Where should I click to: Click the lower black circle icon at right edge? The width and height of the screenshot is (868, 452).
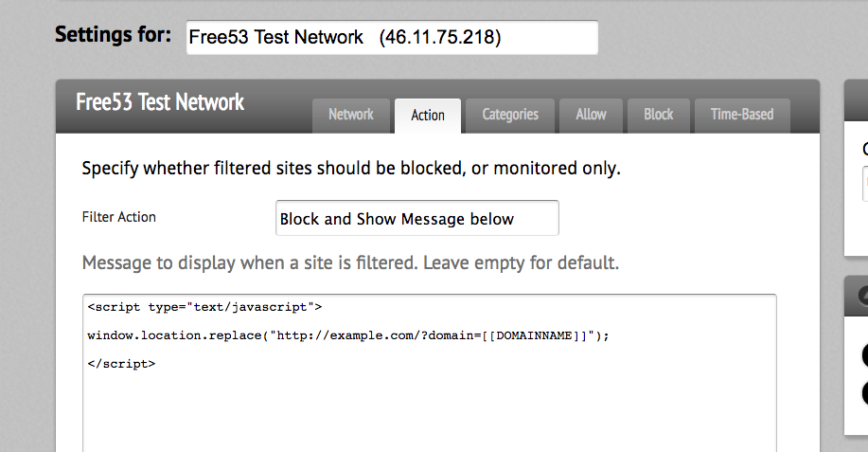pos(864,392)
